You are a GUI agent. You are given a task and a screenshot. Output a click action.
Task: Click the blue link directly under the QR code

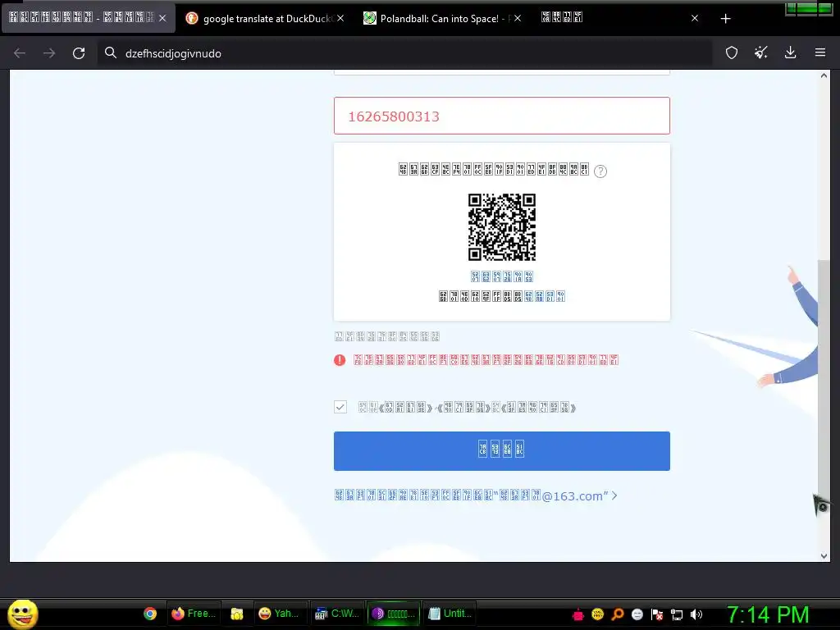pos(501,276)
